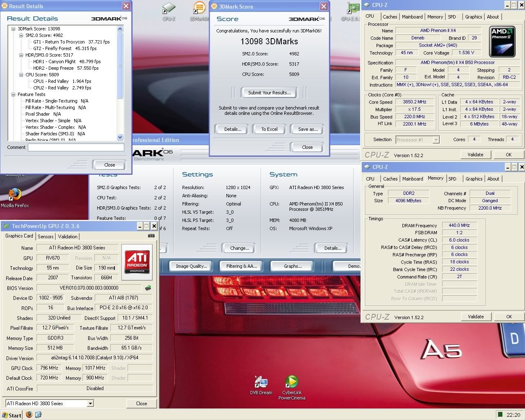Image resolution: width=525 pixels, height=420 pixels.
Task: Click system tray icon beside clock
Action: pyautogui.click(x=500, y=415)
